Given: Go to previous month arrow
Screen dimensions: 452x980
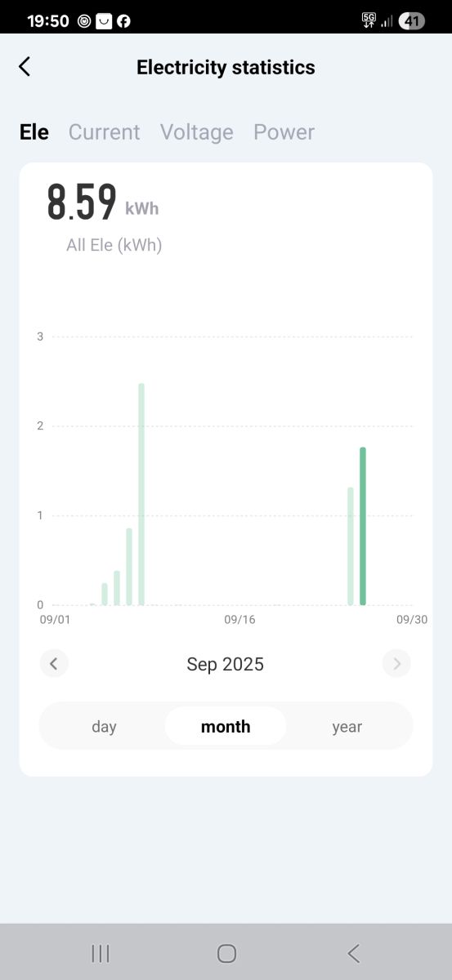Looking at the screenshot, I should click(x=54, y=664).
